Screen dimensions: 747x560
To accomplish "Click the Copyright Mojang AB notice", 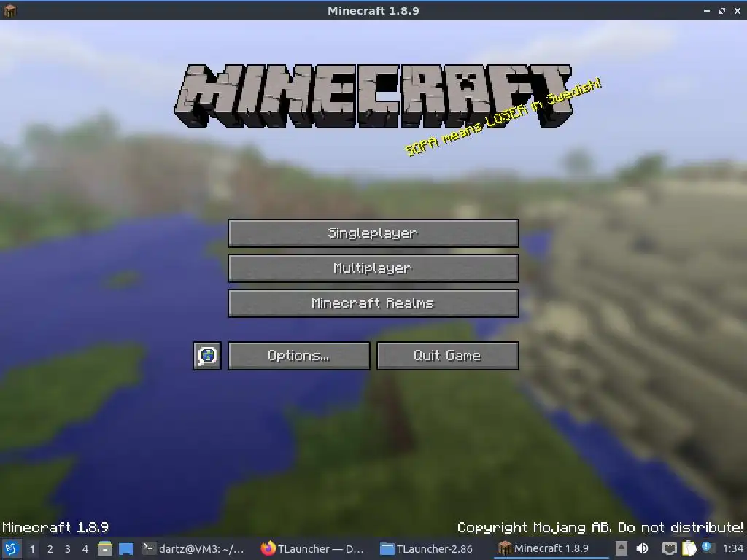I will [x=600, y=528].
